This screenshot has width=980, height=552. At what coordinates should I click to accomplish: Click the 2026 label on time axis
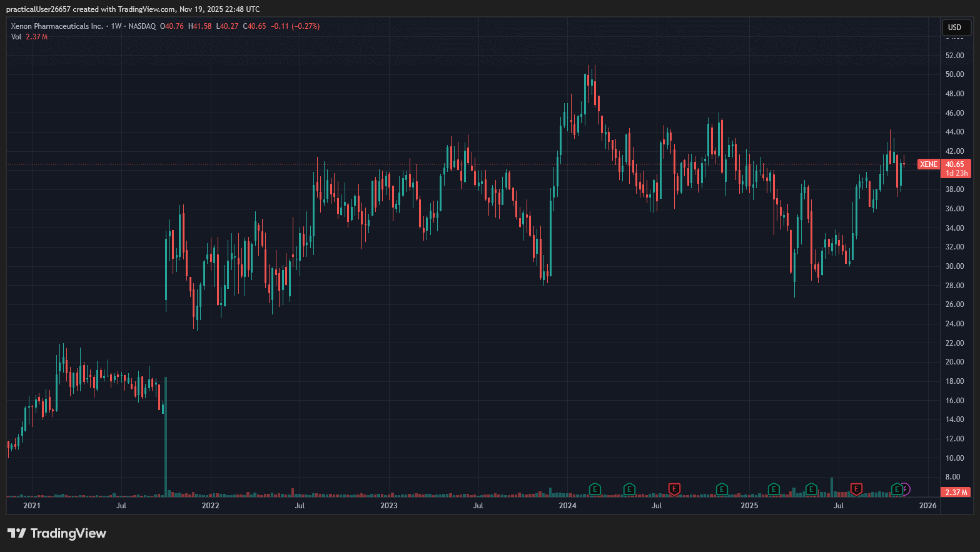click(x=928, y=505)
